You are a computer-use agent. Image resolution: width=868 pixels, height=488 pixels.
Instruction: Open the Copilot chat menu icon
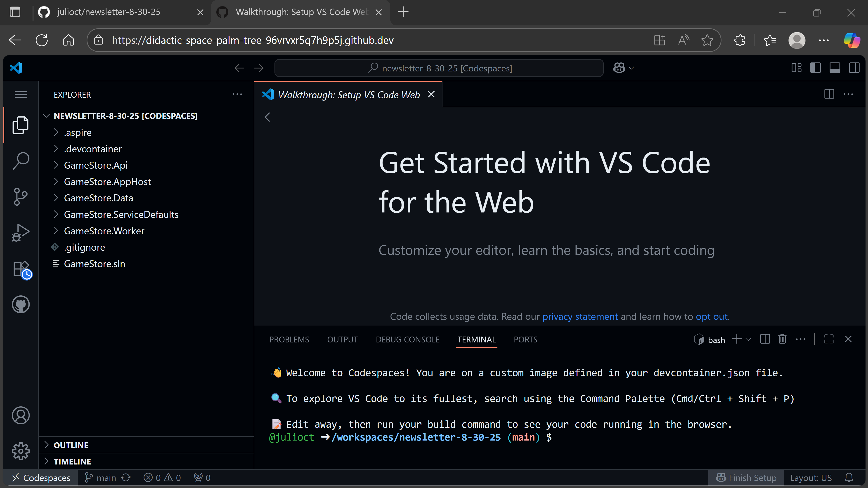[619, 68]
